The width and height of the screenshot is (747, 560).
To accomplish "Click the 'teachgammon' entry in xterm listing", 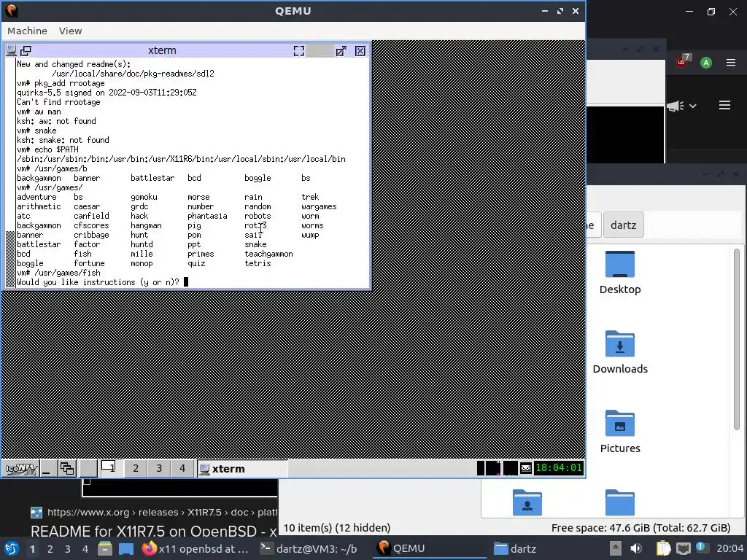I will pyautogui.click(x=268, y=254).
